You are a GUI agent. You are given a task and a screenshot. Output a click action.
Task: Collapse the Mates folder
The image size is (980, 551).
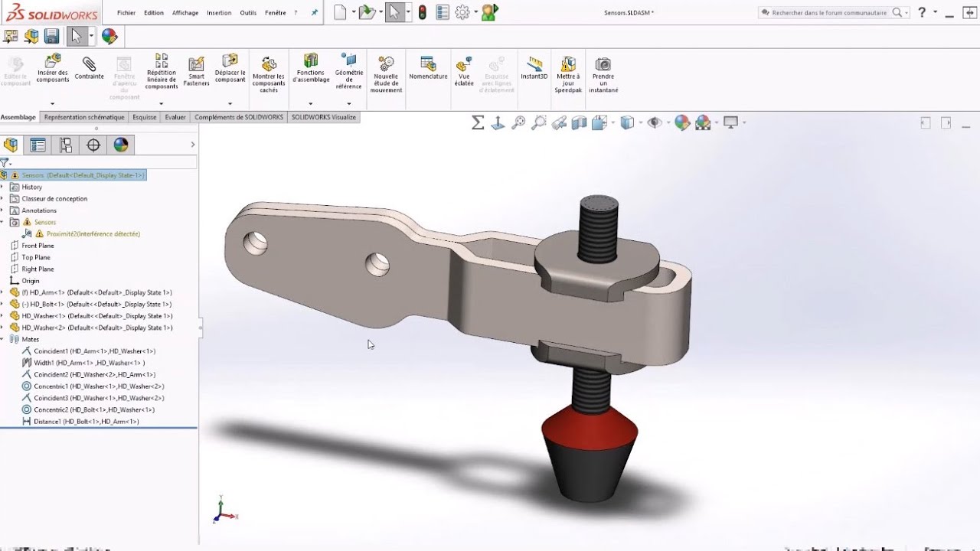(2, 339)
